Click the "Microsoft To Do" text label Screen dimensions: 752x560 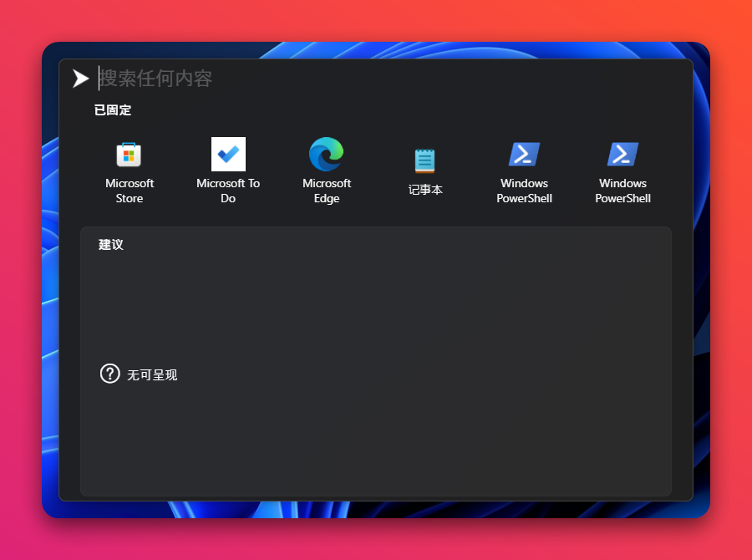click(228, 191)
